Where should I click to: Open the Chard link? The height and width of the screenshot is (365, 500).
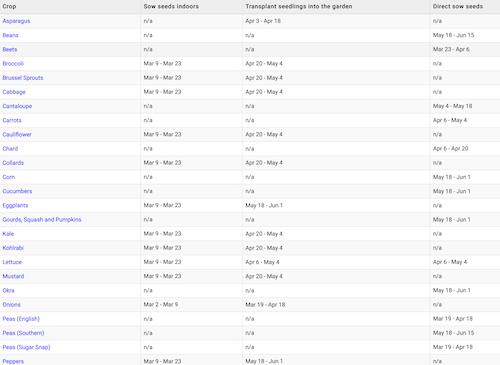[x=10, y=149]
